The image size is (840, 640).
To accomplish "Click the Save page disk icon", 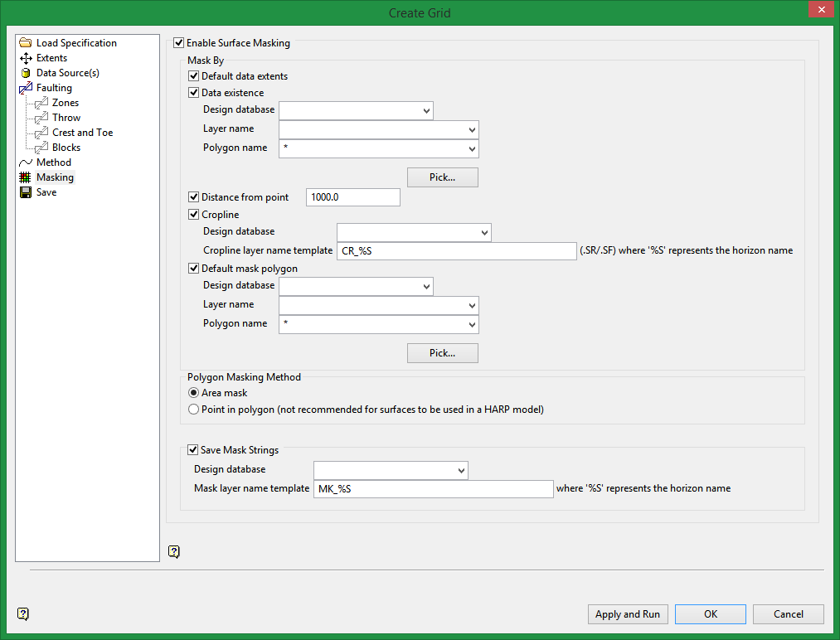I will coord(27,192).
